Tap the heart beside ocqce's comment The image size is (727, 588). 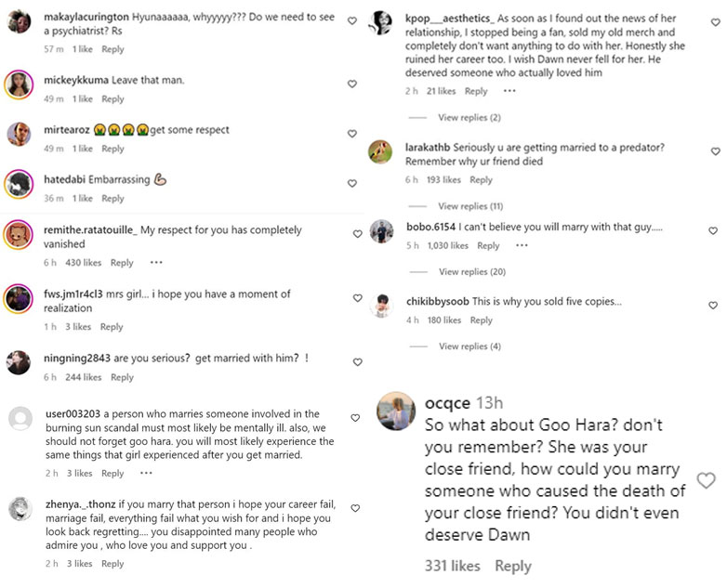(x=706, y=480)
